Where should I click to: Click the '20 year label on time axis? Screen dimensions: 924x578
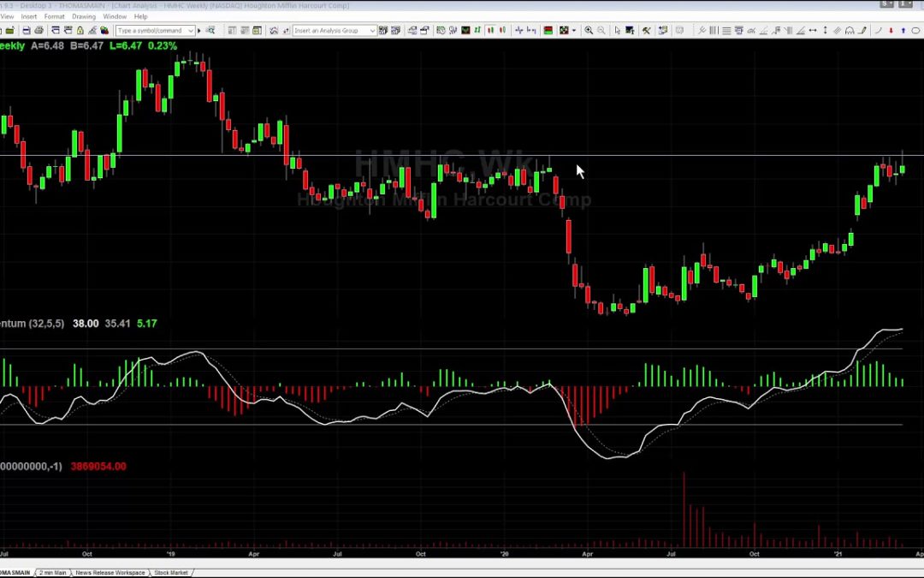tap(504, 554)
